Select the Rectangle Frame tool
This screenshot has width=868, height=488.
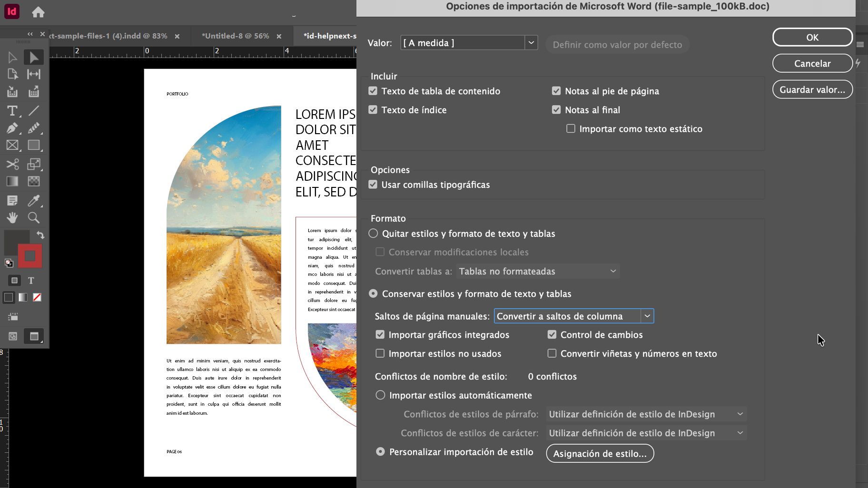[x=12, y=145]
